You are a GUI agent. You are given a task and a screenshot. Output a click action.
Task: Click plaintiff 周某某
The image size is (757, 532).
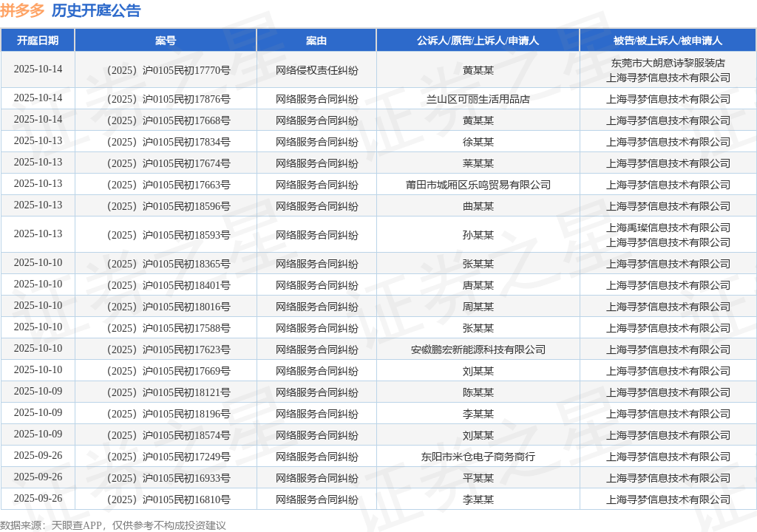[x=478, y=307]
